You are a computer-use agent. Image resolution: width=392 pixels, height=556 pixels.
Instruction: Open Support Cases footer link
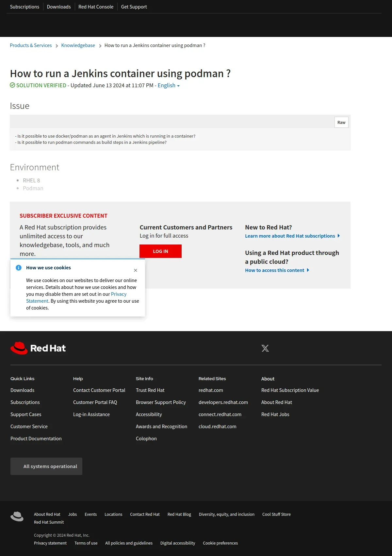pyautogui.click(x=26, y=414)
